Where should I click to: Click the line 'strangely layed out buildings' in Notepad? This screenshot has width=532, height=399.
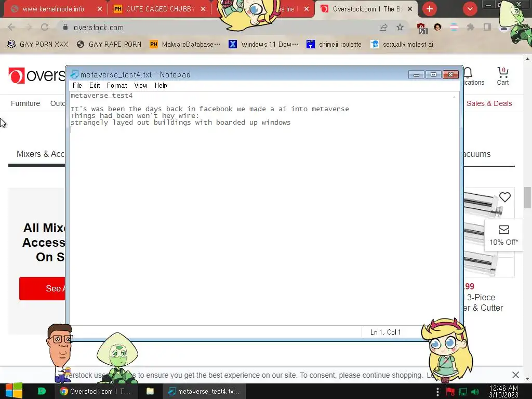pyautogui.click(x=180, y=123)
